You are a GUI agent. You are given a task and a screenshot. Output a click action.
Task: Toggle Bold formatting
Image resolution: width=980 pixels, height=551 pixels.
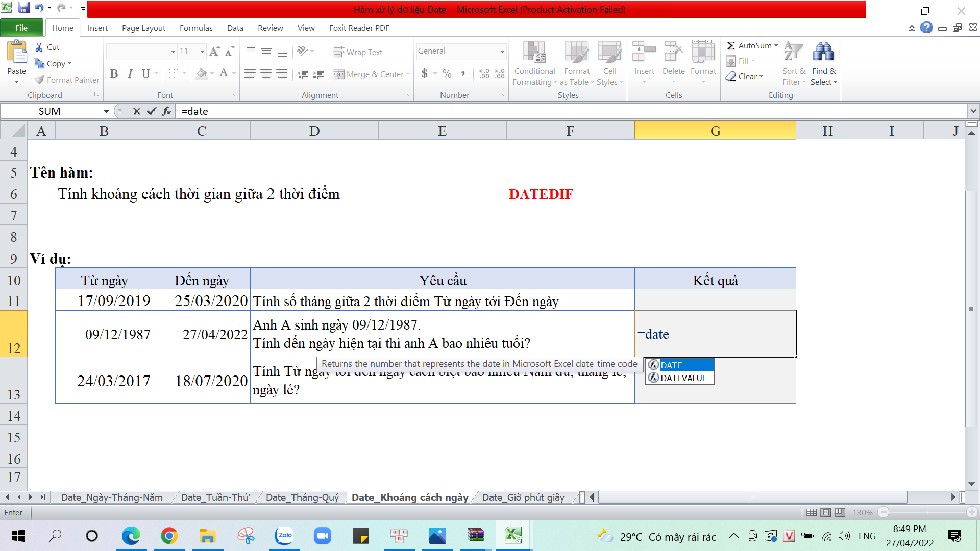(x=114, y=74)
